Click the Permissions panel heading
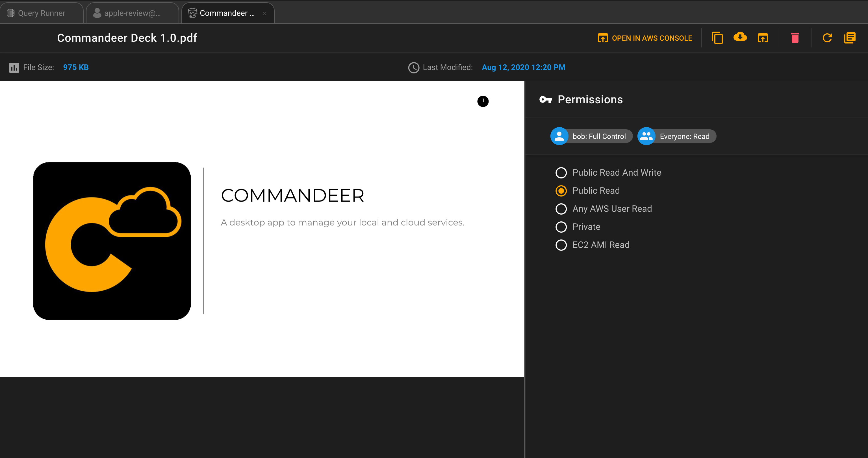 coord(590,100)
